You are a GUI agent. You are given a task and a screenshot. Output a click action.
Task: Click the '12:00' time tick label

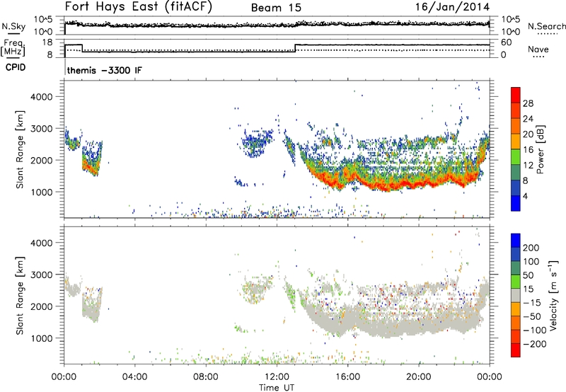click(x=277, y=377)
